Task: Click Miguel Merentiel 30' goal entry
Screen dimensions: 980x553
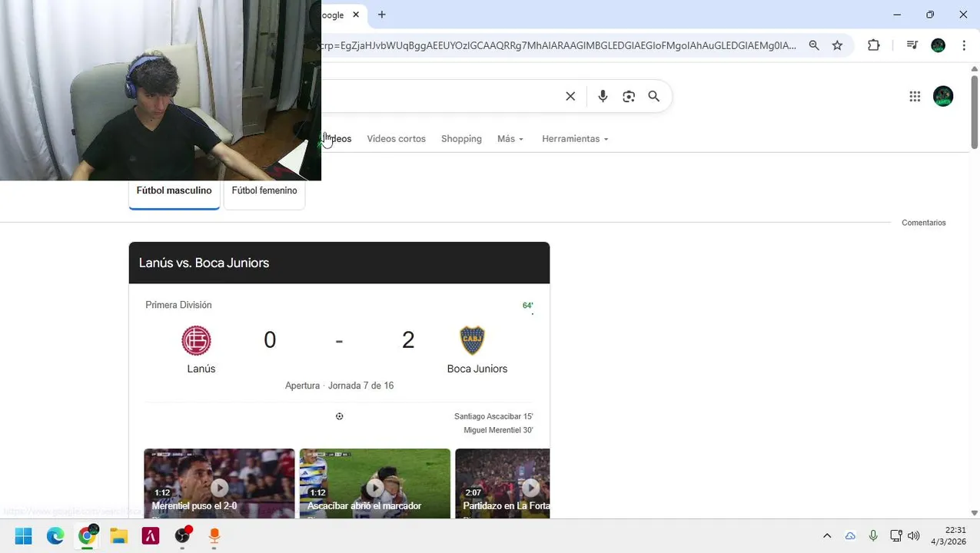Action: (498, 430)
